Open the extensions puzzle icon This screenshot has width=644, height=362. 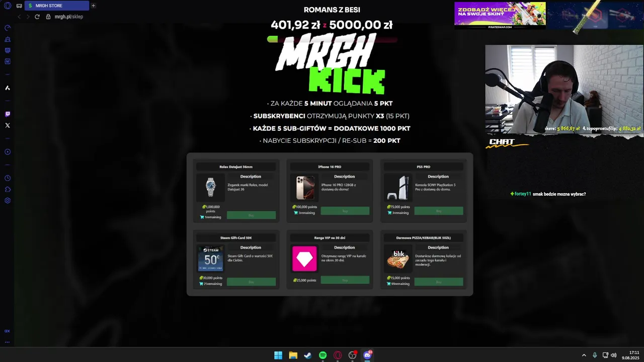click(8, 190)
